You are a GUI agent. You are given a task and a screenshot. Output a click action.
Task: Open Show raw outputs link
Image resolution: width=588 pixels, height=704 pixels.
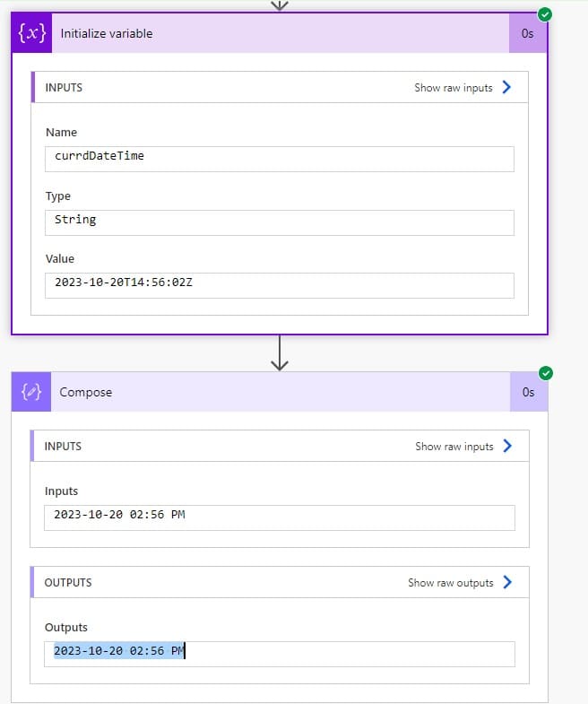tap(451, 583)
